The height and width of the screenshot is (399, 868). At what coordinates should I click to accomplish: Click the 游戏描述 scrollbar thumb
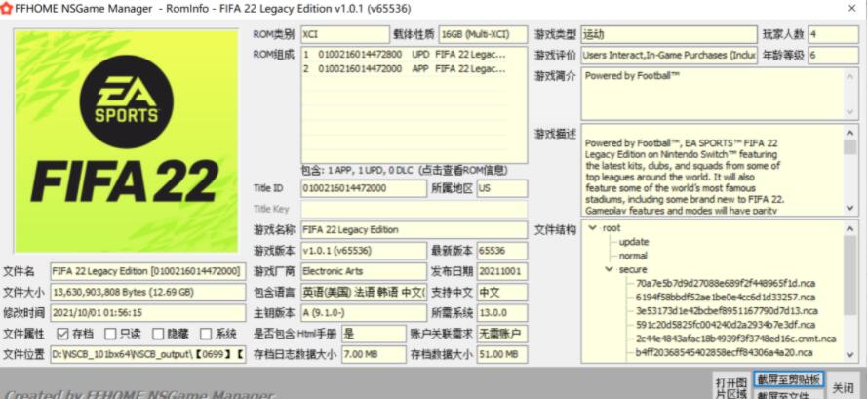(849, 147)
